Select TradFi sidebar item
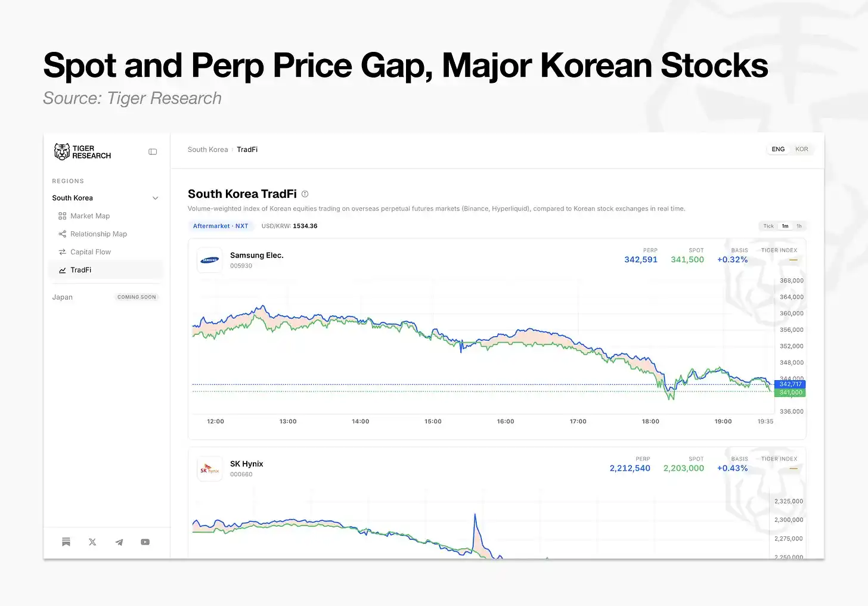868x606 pixels. 106,270
